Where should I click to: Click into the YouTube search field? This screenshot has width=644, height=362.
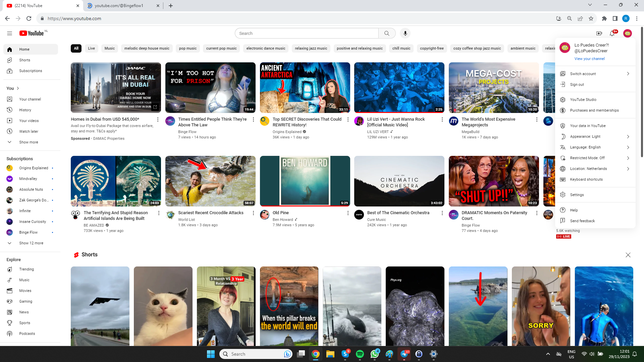click(307, 33)
